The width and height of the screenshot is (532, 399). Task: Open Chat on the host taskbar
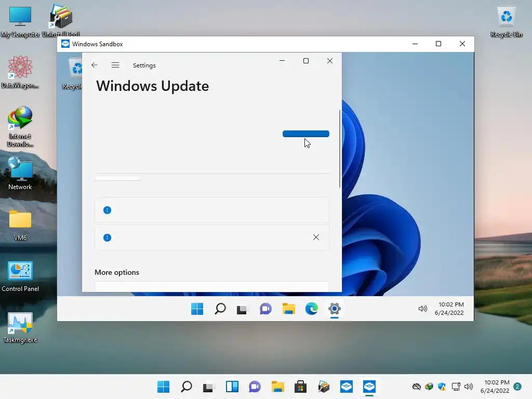tap(255, 387)
